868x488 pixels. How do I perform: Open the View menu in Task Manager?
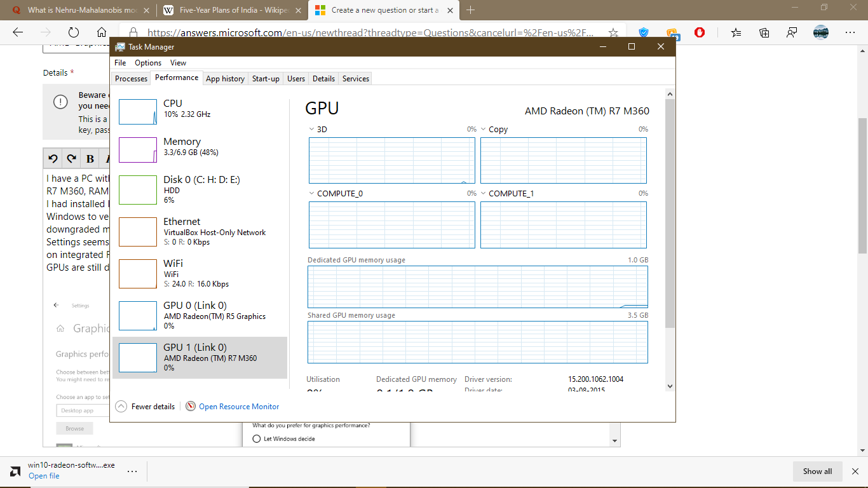point(179,63)
